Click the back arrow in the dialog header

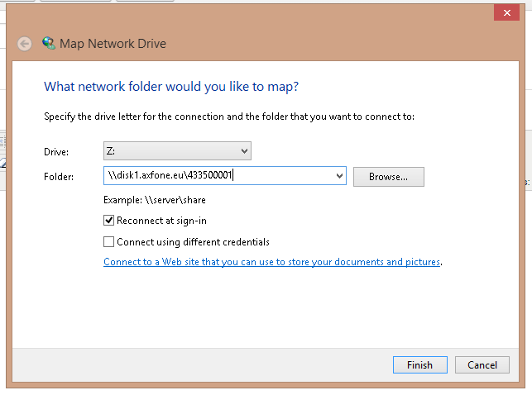tap(25, 44)
